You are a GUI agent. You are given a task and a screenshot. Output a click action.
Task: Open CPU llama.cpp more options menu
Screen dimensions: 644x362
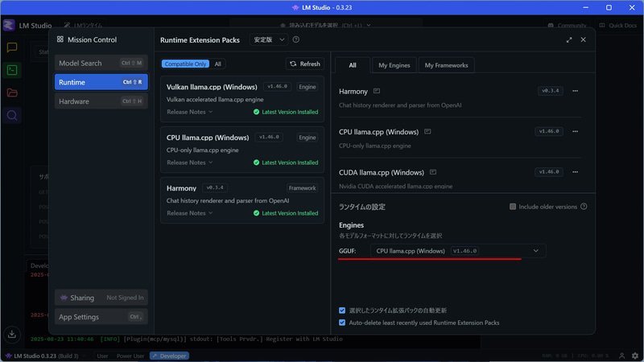click(x=575, y=131)
